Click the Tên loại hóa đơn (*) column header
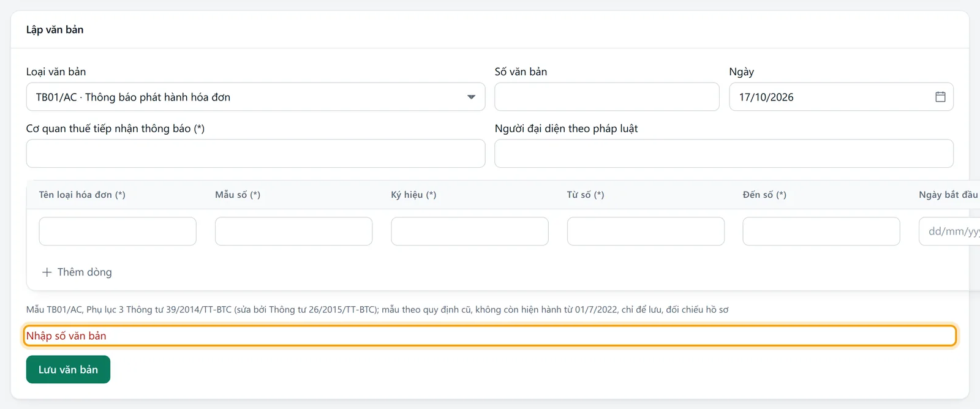This screenshot has height=409, width=980. pos(82,195)
